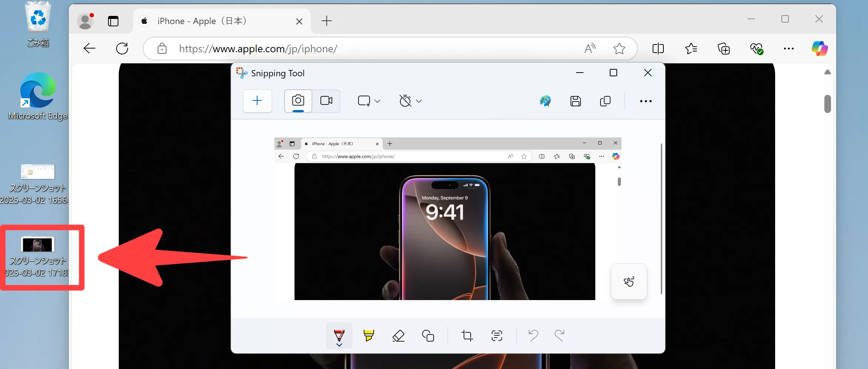This screenshot has height=369, width=868.
Task: Close the iPhone - Apple tab
Action: [x=299, y=21]
